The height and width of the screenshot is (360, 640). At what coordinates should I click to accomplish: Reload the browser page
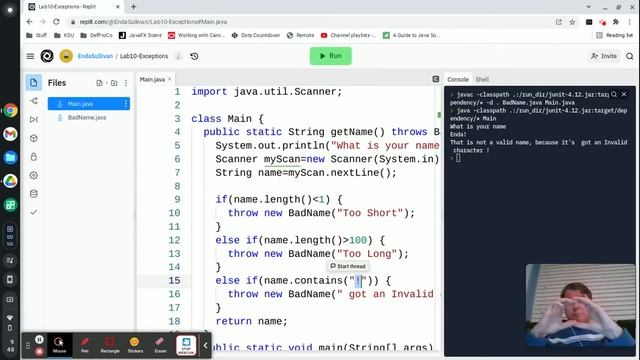[x=56, y=22]
